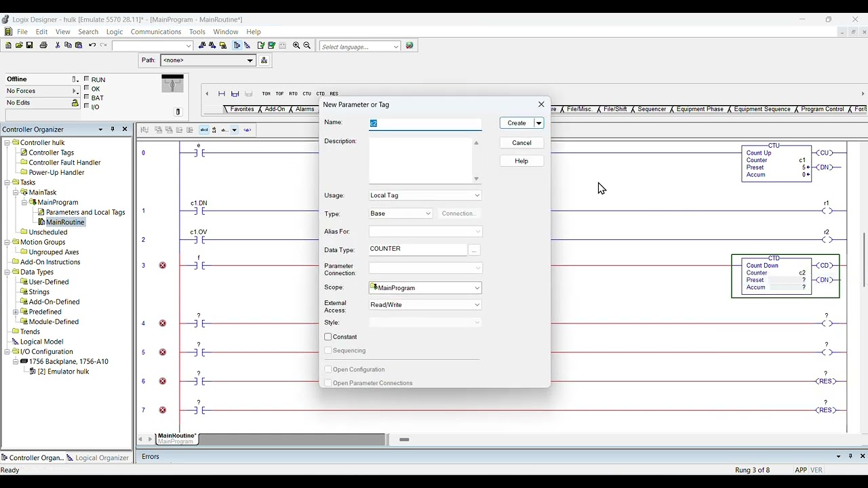Image resolution: width=868 pixels, height=488 pixels.
Task: Click the Cancel button in the dialog
Action: [521, 142]
